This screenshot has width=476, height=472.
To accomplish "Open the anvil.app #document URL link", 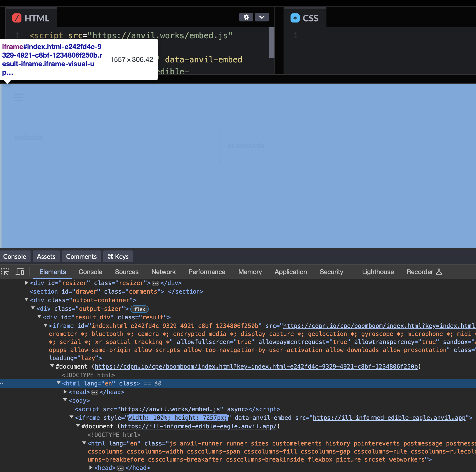I will pos(198,426).
